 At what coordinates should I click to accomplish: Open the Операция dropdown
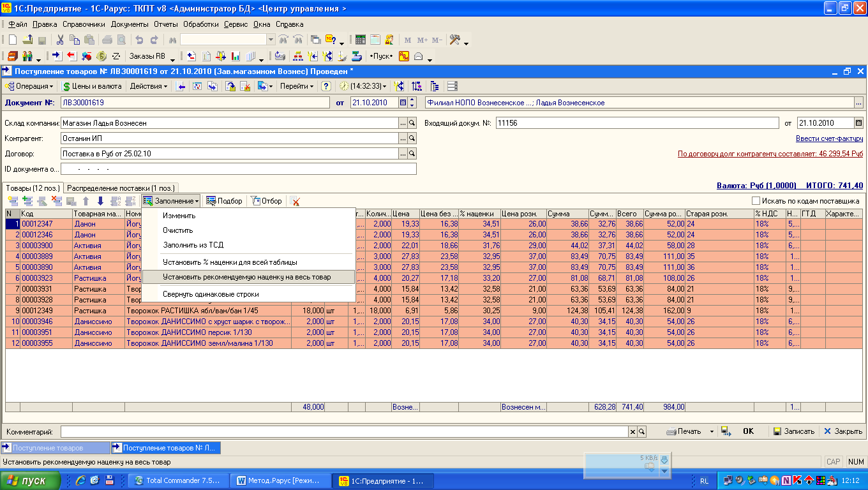(x=29, y=86)
